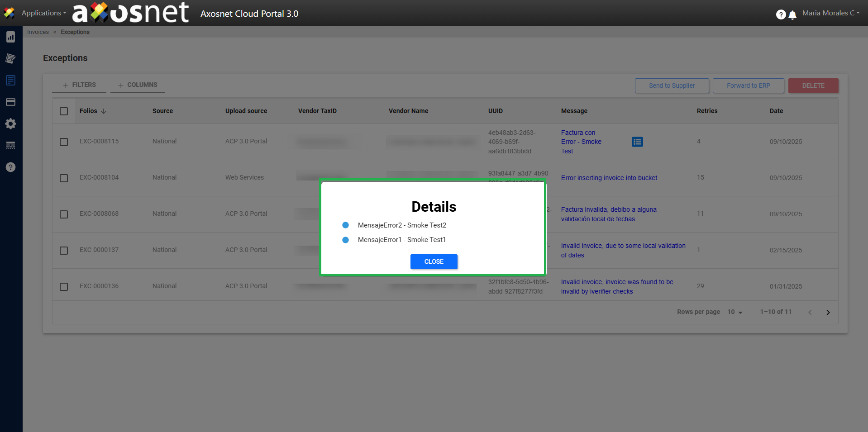
Task: Click the payment card sidebar icon
Action: (10, 102)
